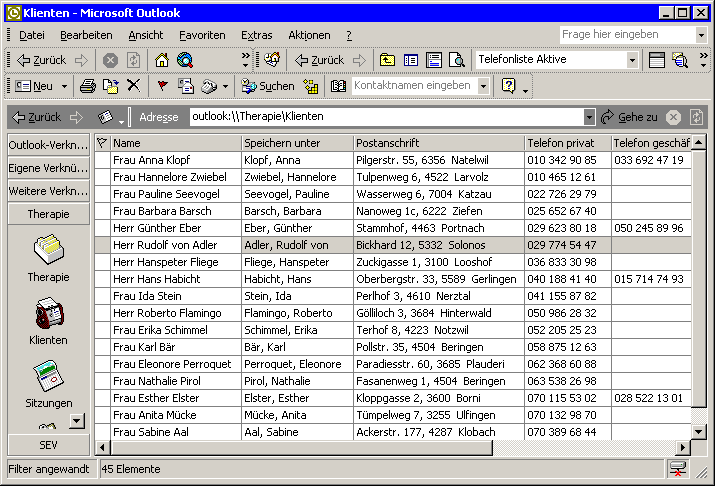The height and width of the screenshot is (486, 715).
Task: Click the Suchen button
Action: [268, 86]
